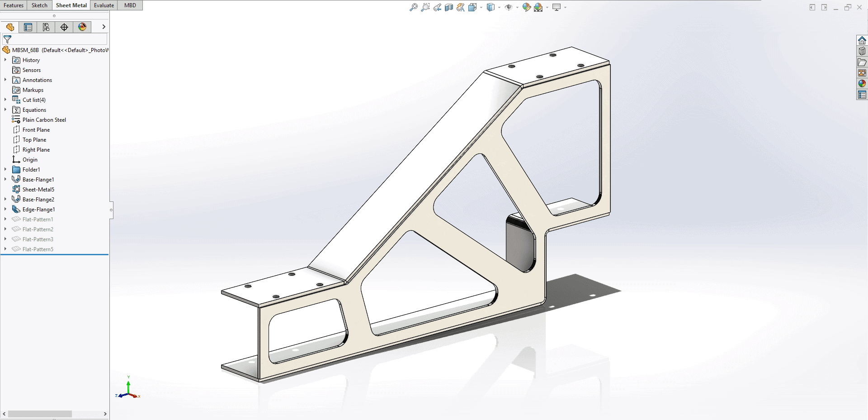Expand the Equations node

tap(5, 110)
